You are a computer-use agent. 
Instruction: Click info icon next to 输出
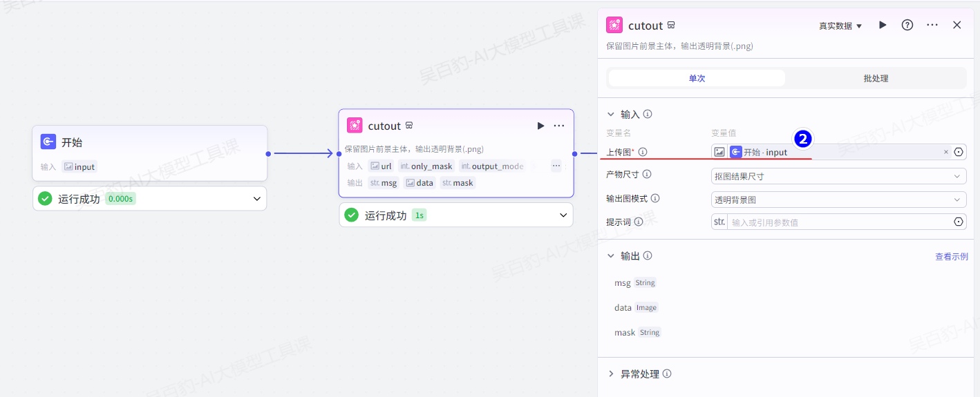coord(648,255)
